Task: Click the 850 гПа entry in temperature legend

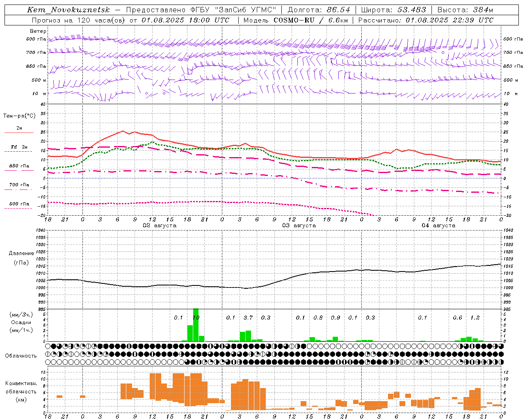Action: [19, 166]
